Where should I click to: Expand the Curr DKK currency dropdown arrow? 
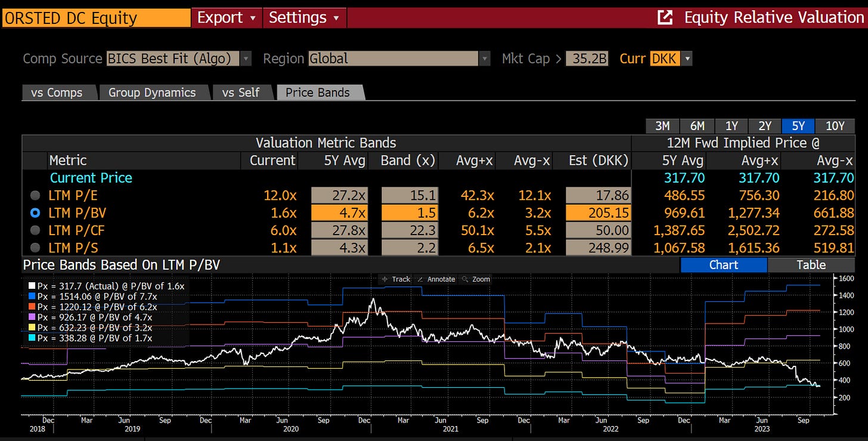click(x=687, y=58)
